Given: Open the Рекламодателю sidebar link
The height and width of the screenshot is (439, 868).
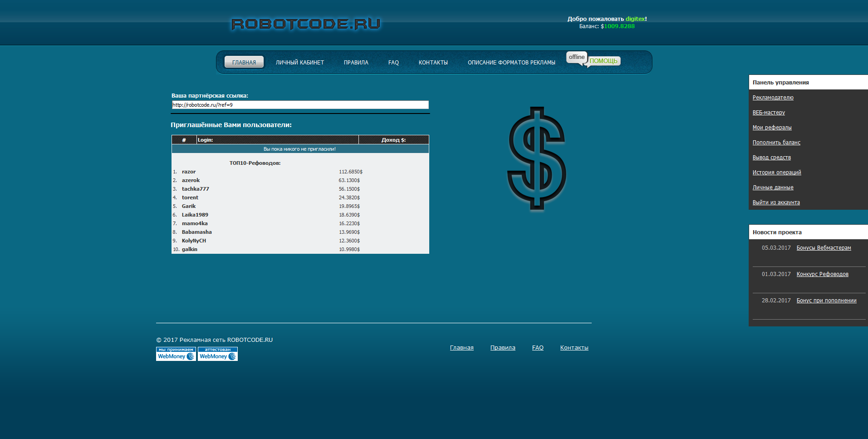Looking at the screenshot, I should pyautogui.click(x=773, y=98).
